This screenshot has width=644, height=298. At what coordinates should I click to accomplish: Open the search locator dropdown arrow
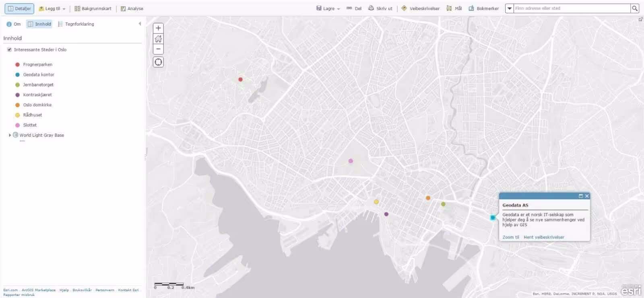510,8
